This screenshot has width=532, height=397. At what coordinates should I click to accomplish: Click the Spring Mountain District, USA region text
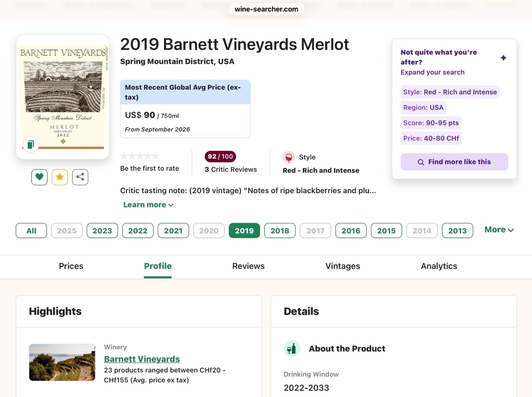coord(177,62)
